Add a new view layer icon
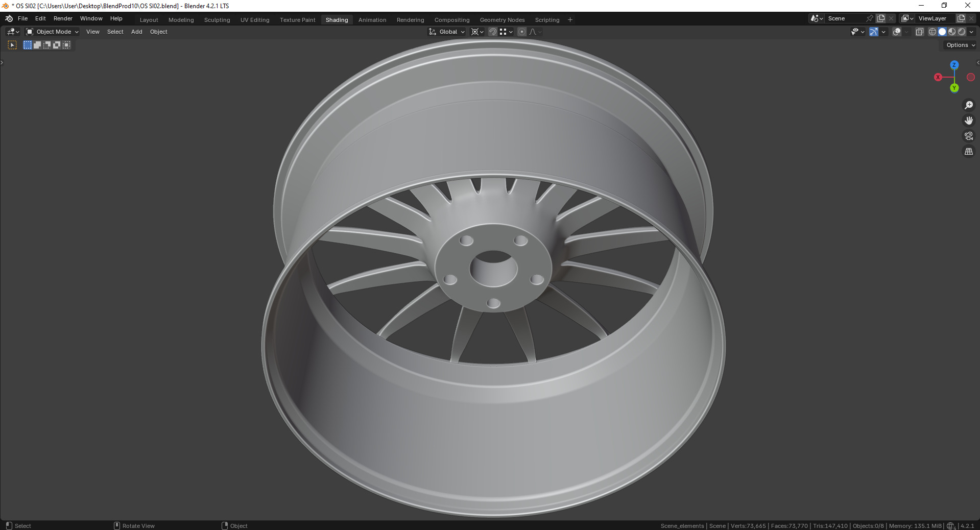The width and height of the screenshot is (980, 530). (961, 18)
